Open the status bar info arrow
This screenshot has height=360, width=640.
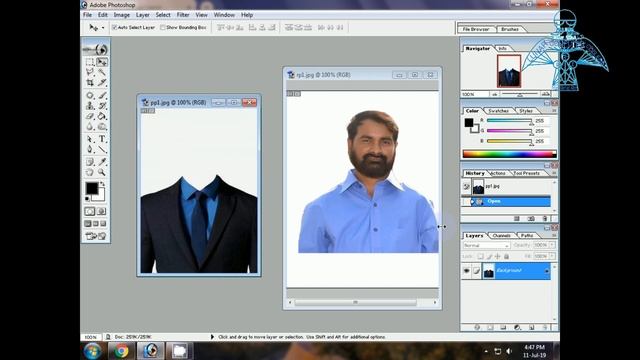click(x=212, y=337)
